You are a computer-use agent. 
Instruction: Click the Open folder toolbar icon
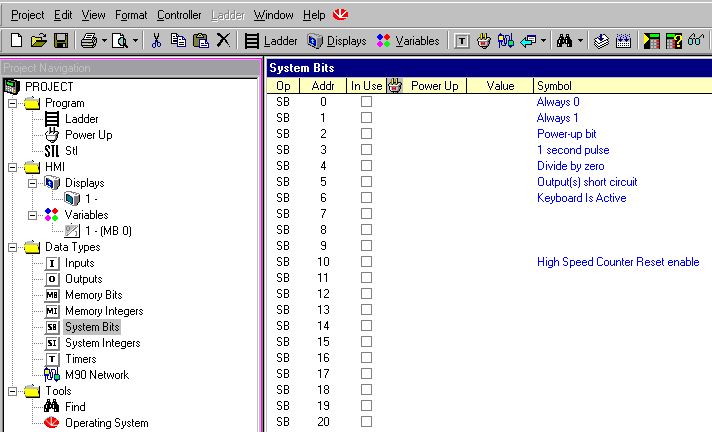coord(39,41)
